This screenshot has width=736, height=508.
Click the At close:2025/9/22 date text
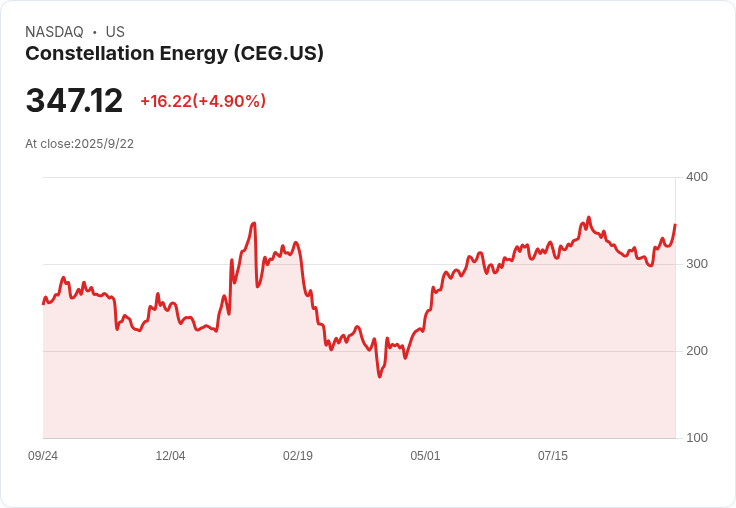(x=79, y=144)
